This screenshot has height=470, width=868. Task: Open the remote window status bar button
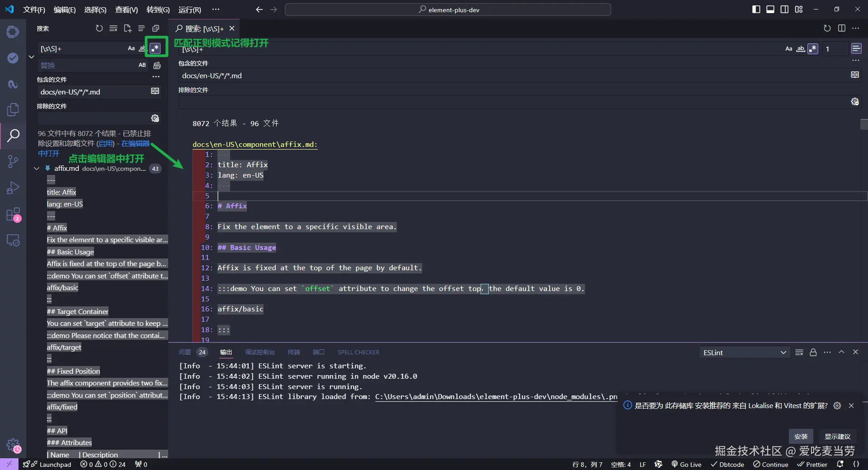[9, 464]
